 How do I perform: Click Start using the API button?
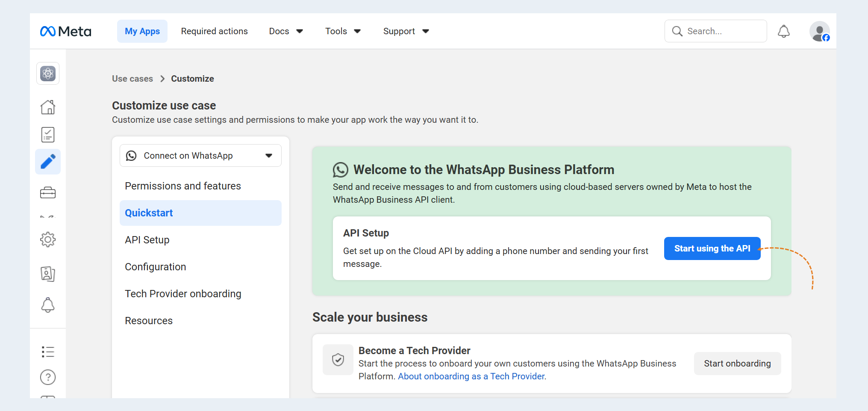pyautogui.click(x=712, y=248)
